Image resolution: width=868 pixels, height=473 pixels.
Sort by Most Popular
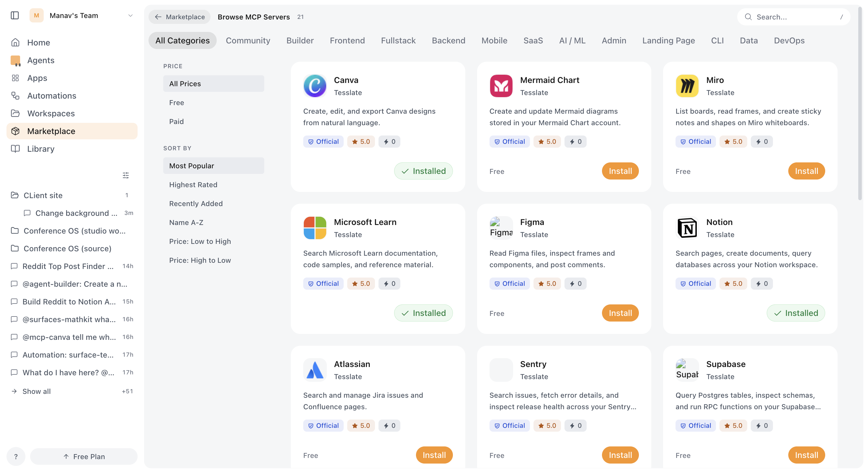[214, 166]
